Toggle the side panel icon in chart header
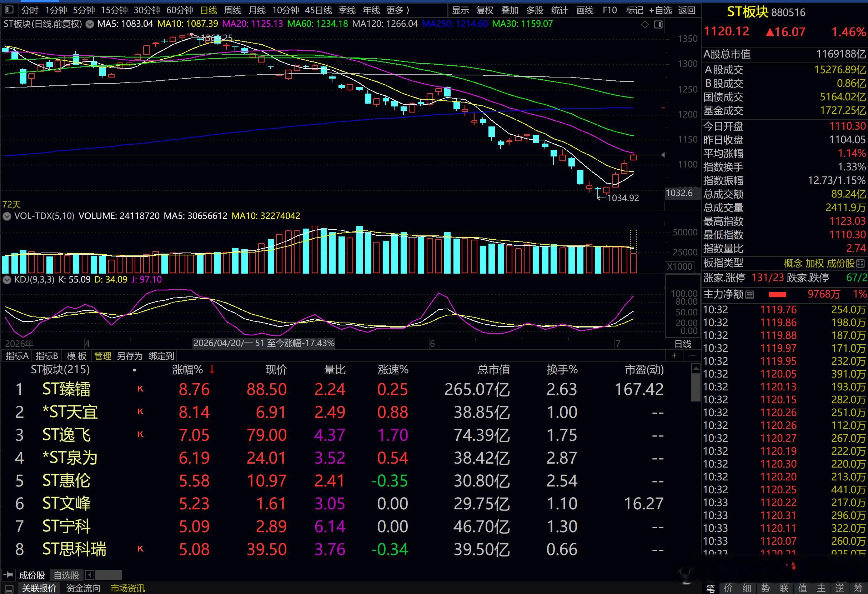Viewport: 868px width, 594px height. click(x=658, y=24)
